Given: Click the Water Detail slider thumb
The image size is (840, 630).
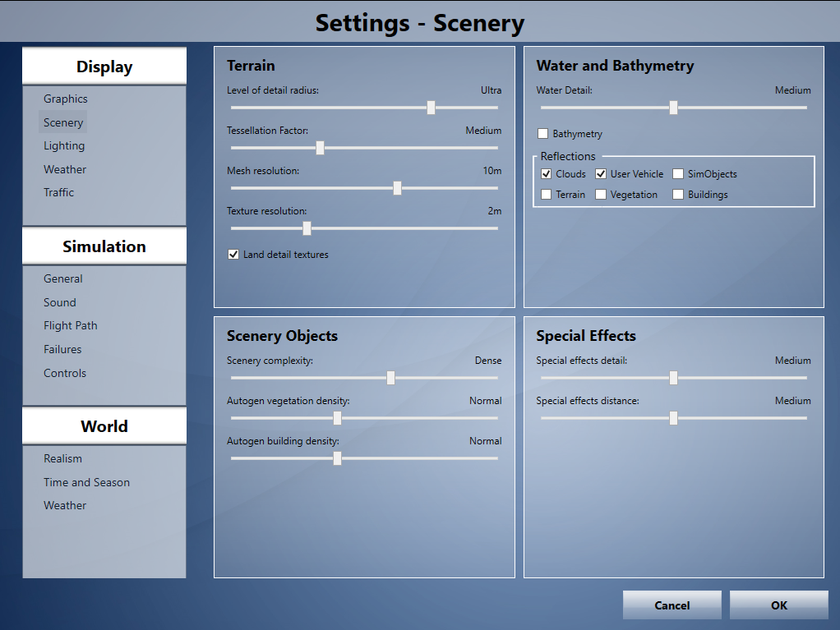Looking at the screenshot, I should click(673, 108).
